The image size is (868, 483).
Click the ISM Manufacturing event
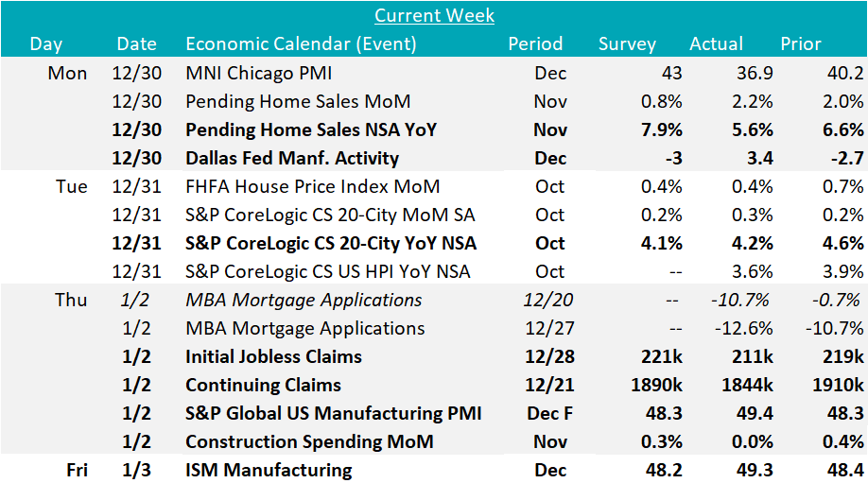[269, 470]
